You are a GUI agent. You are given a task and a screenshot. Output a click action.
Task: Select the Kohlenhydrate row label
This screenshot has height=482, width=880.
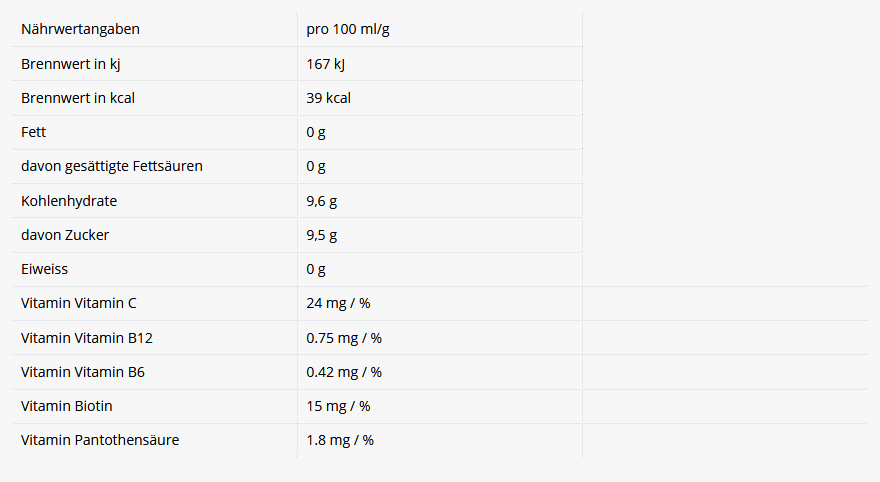pyautogui.click(x=69, y=201)
